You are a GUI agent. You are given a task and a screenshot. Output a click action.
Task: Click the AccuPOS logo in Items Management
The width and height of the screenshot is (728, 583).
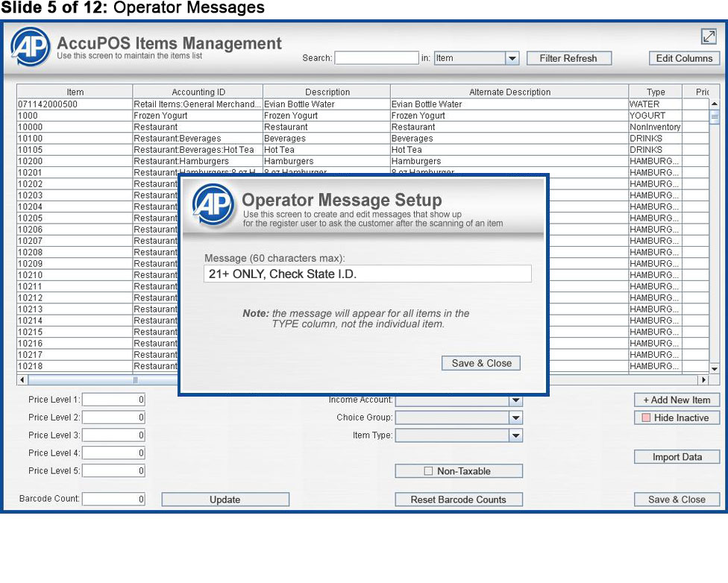[30, 46]
